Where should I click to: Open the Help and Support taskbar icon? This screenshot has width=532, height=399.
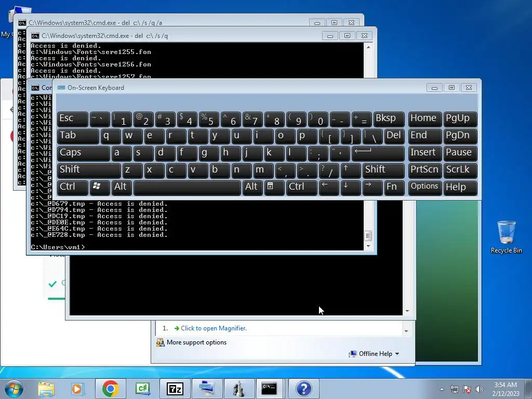(x=303, y=389)
